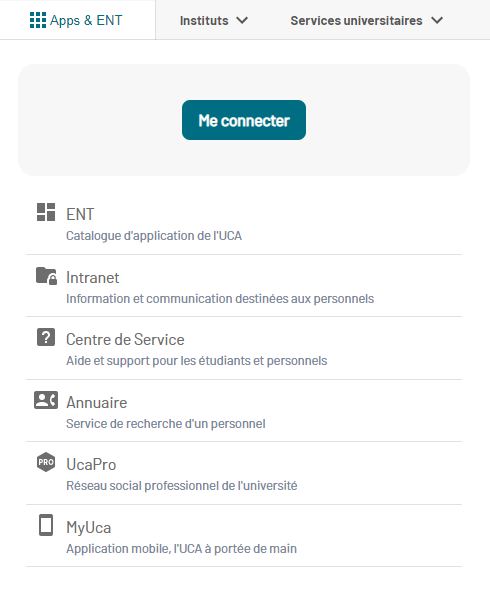Select the Apps & ENT tab
The image size is (490, 605).
pos(78,20)
